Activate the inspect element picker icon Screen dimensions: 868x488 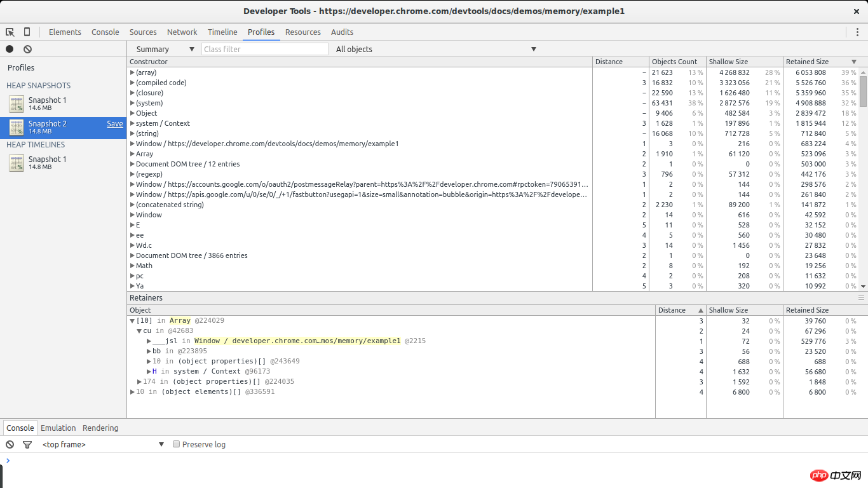[10, 32]
